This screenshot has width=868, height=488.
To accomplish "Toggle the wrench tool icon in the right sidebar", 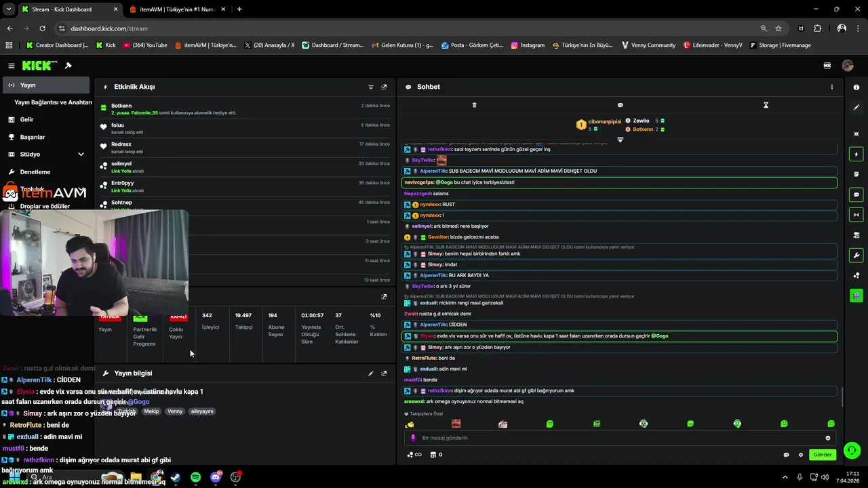I will [x=856, y=256].
